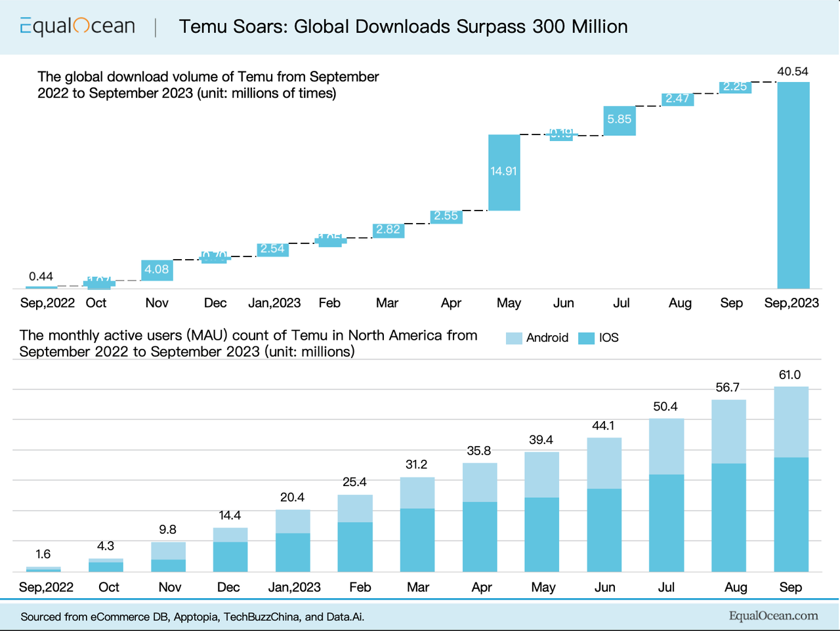The height and width of the screenshot is (631, 840).
Task: Click the 35.8 MAU value label
Action: (479, 451)
